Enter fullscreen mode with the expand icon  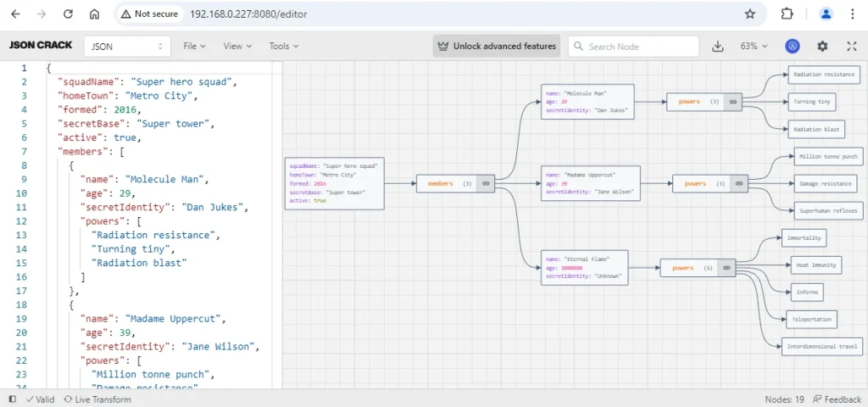tap(851, 47)
